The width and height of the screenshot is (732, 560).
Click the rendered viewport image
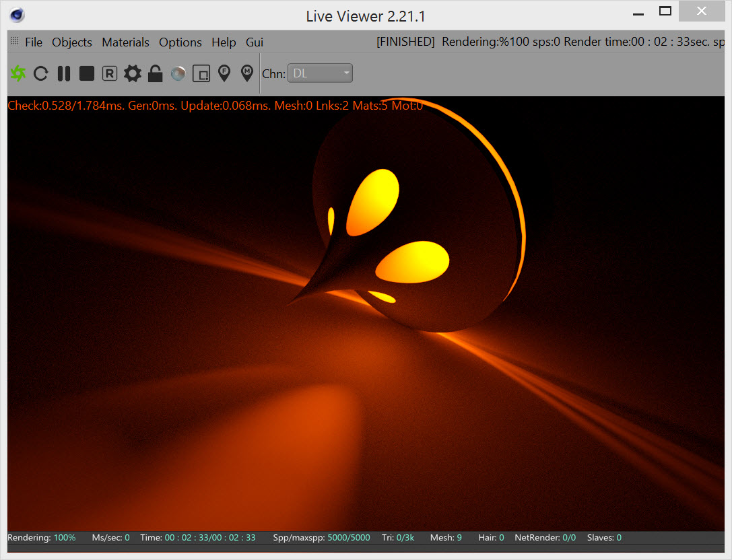click(x=366, y=314)
